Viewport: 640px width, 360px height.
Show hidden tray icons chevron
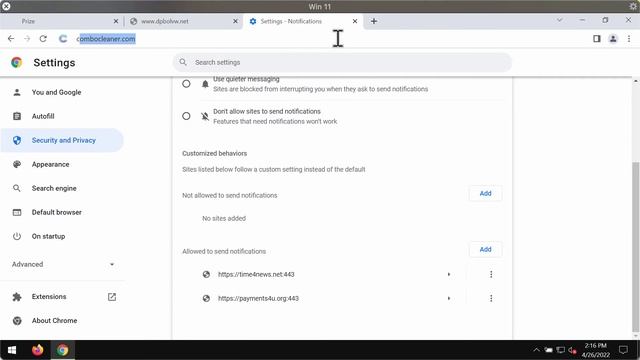pyautogui.click(x=536, y=350)
